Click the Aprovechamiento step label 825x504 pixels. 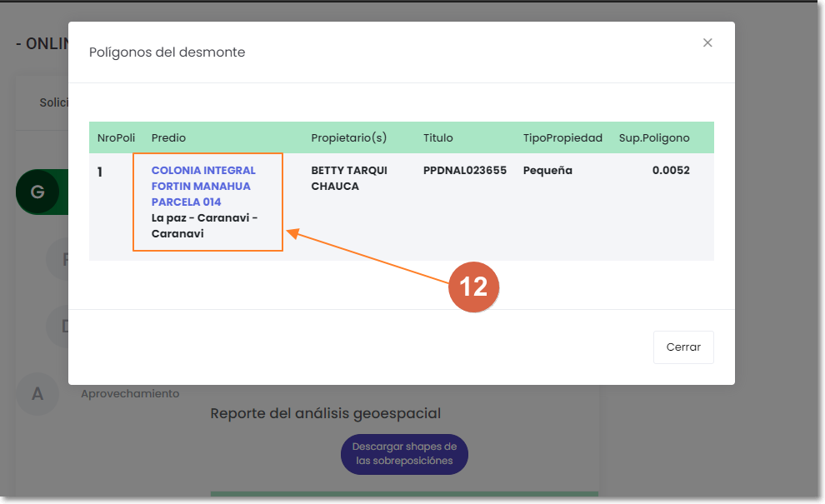(x=130, y=393)
